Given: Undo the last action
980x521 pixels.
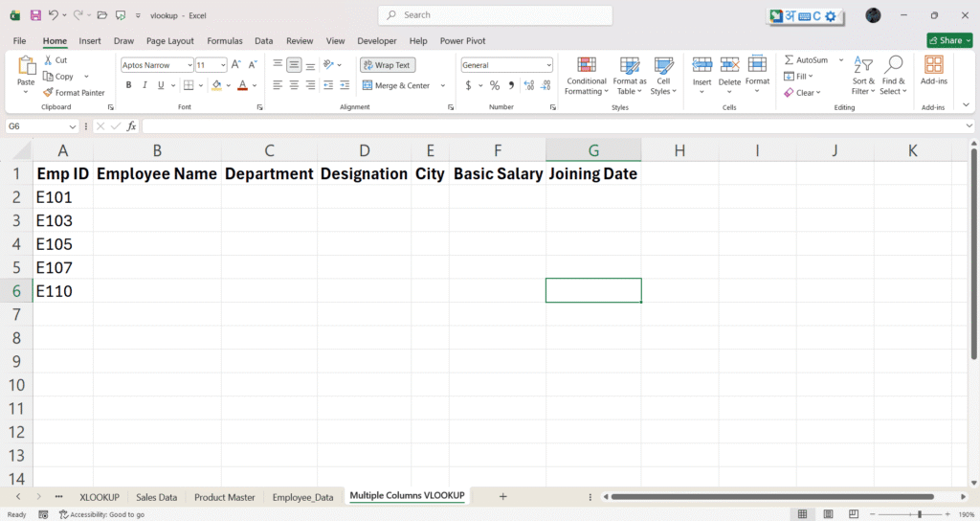Looking at the screenshot, I should pyautogui.click(x=54, y=15).
